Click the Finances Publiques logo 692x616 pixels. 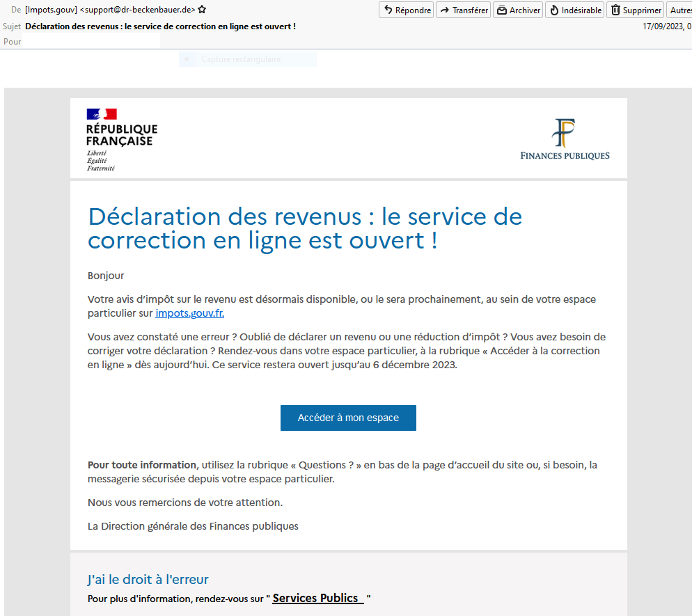tap(565, 139)
